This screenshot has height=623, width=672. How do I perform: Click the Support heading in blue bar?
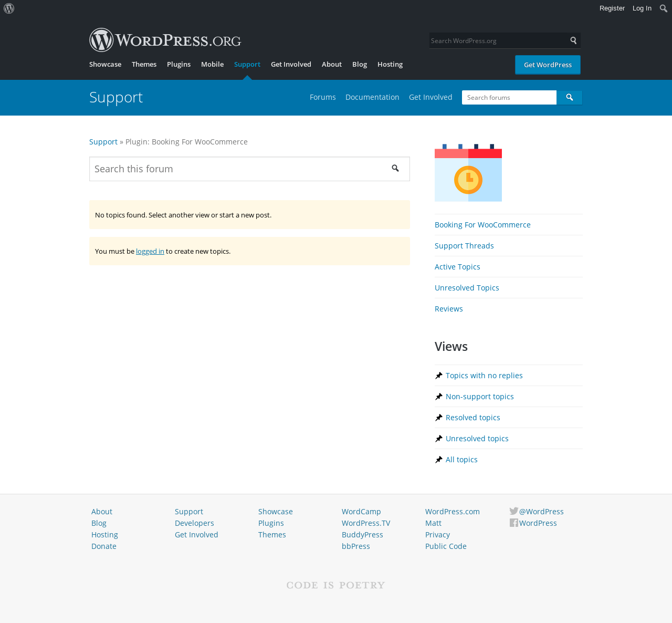(x=116, y=97)
